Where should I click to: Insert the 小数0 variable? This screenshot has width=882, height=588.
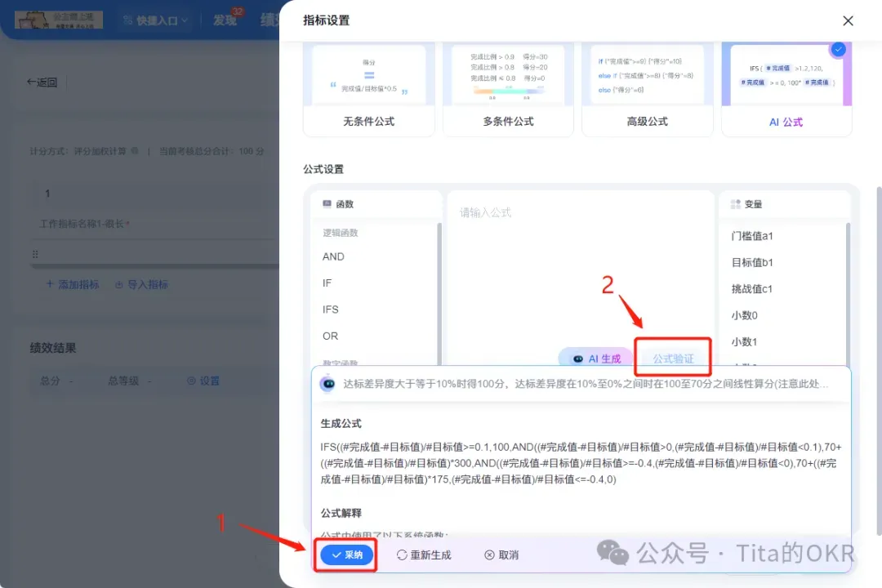[744, 315]
